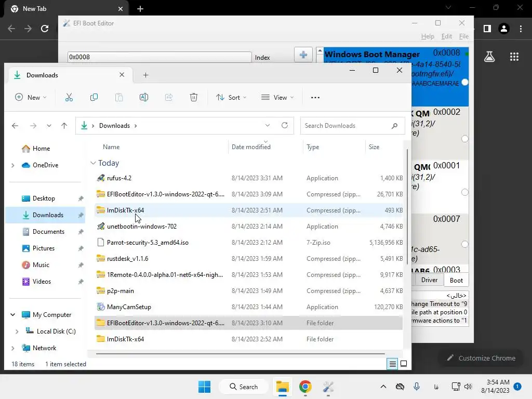Viewport: 532px width, 399px height.
Task: Open Chrome profile avatar
Action: 504,29
